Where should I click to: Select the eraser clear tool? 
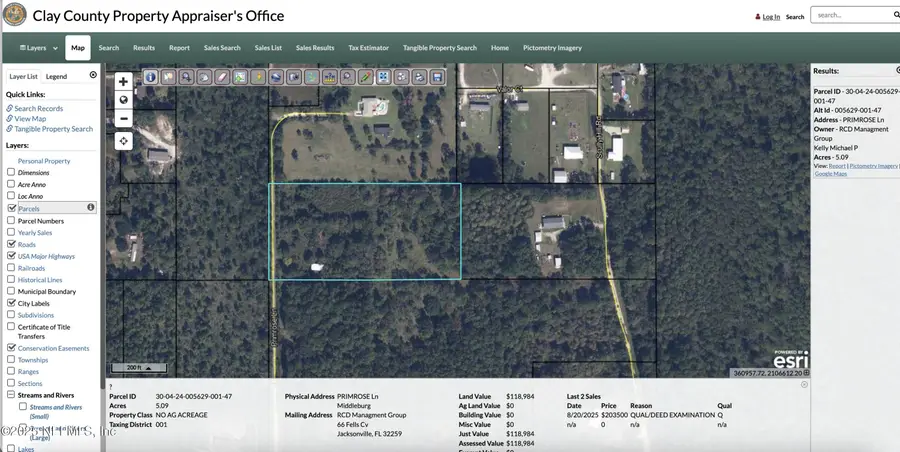coord(222,77)
